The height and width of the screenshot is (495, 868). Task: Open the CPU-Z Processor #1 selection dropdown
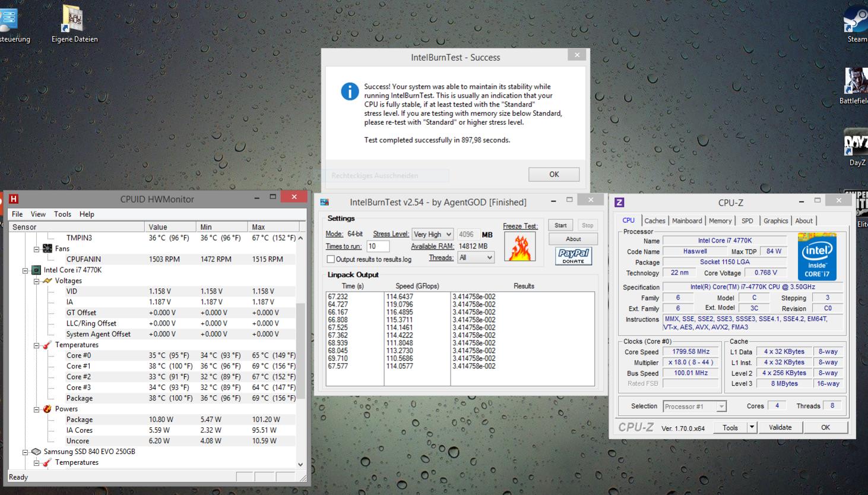(694, 406)
